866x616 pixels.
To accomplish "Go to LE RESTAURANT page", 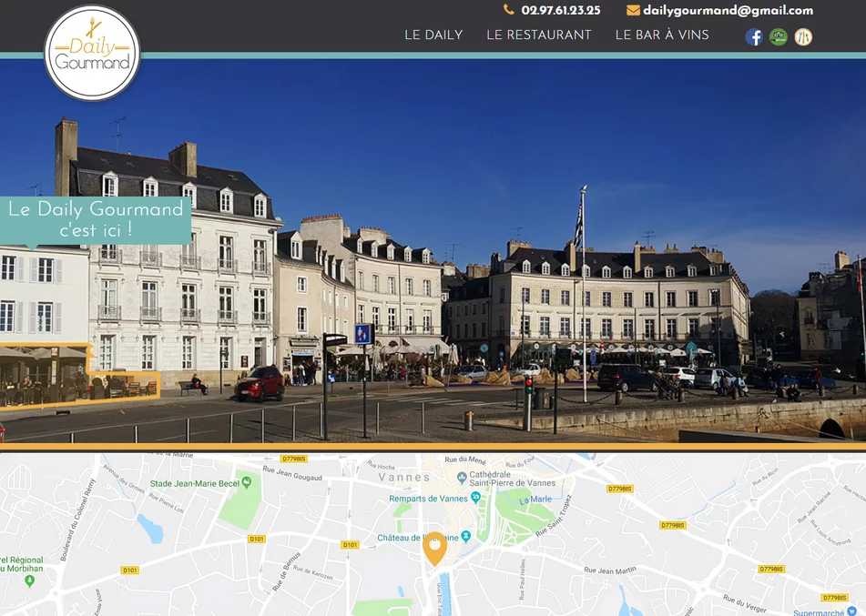I will point(539,35).
